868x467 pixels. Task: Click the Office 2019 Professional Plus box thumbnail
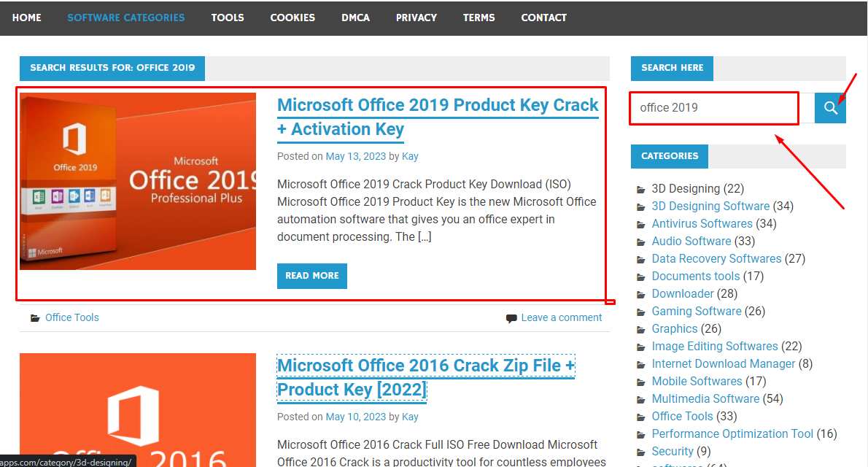[139, 180]
